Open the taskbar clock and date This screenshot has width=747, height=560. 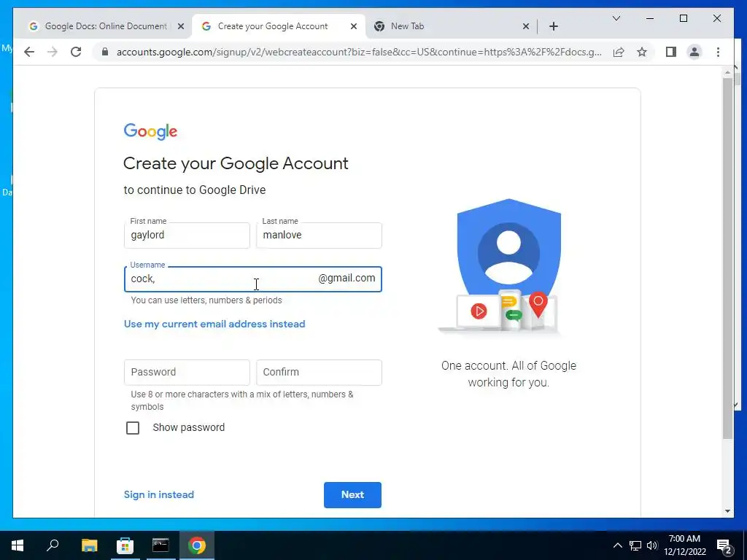coord(684,545)
